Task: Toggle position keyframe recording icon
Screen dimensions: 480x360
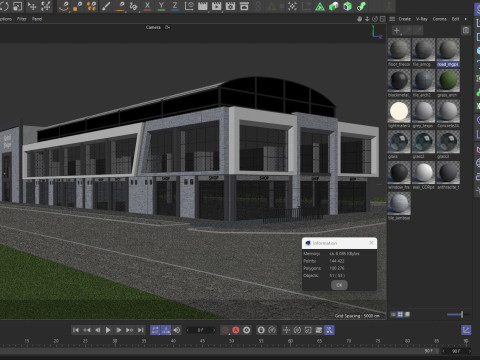Action: pyautogui.click(x=286, y=330)
